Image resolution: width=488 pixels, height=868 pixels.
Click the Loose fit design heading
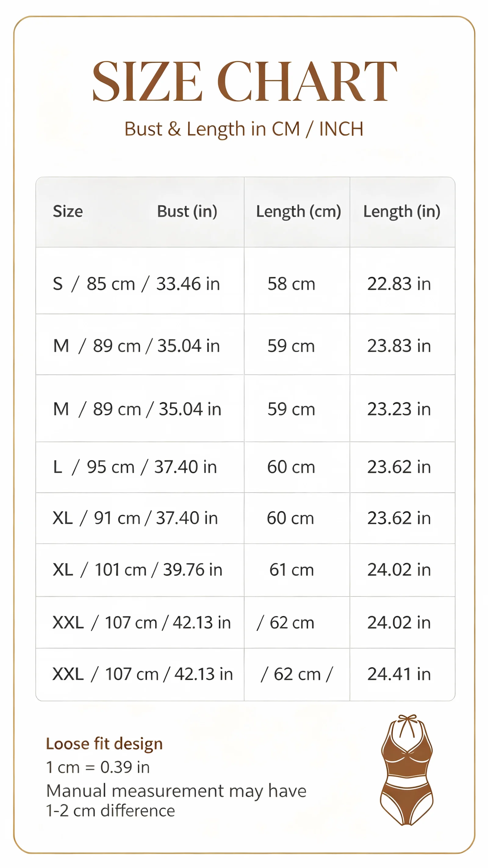(x=104, y=744)
